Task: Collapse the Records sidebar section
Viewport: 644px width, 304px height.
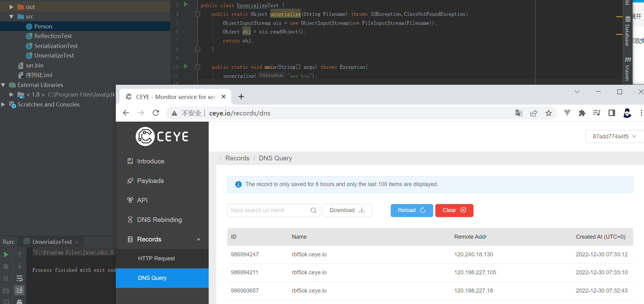Action: [198, 239]
